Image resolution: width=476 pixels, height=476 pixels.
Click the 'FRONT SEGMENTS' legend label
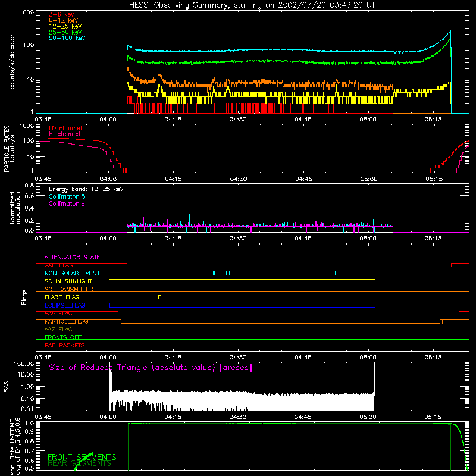tap(82, 457)
